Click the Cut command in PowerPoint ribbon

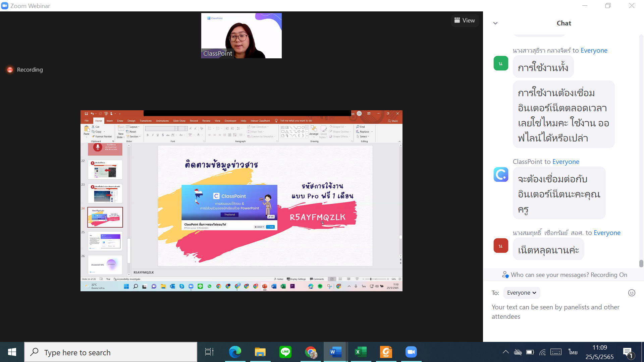tap(96, 127)
